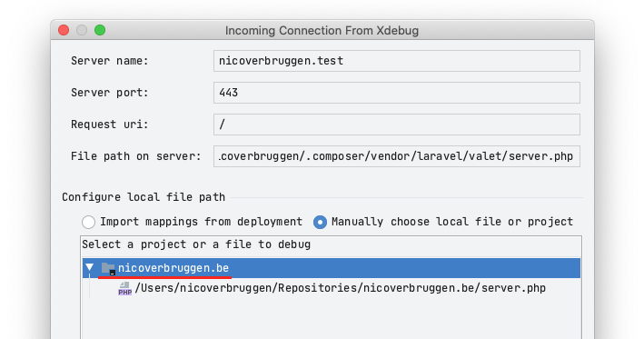Click the Request uri: label
The image size is (644, 339).
pos(109,125)
